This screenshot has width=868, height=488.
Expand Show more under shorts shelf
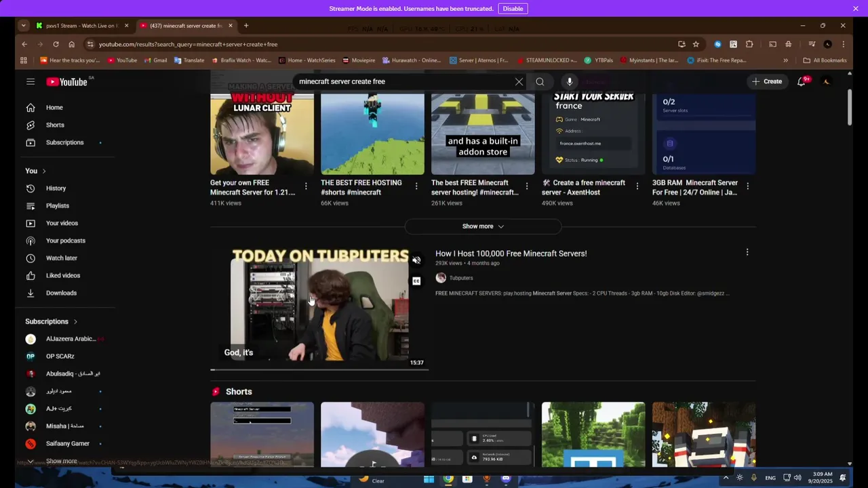483,226
